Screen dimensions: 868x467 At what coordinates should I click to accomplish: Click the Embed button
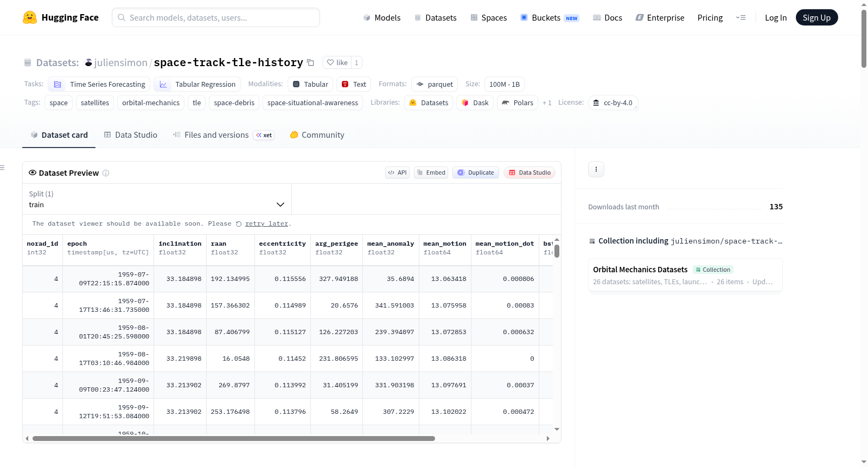[431, 172]
